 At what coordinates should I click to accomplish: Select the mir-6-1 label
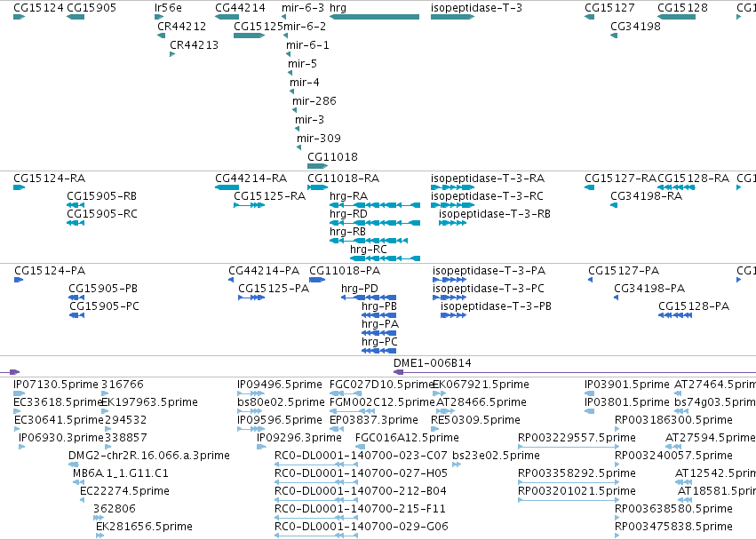(x=307, y=44)
